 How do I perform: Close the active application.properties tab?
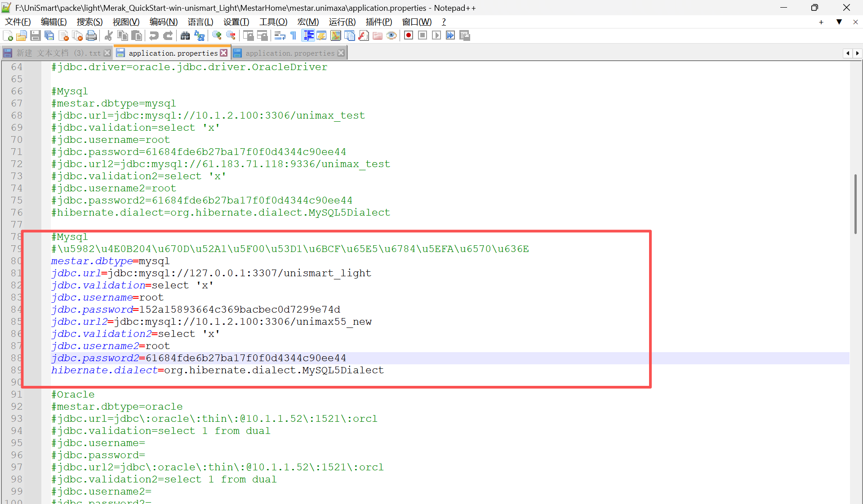223,53
